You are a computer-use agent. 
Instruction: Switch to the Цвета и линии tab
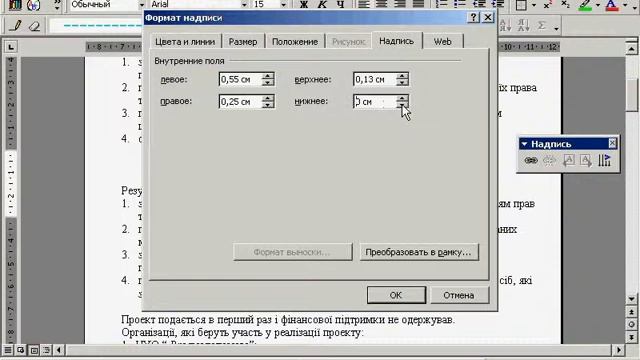click(185, 42)
